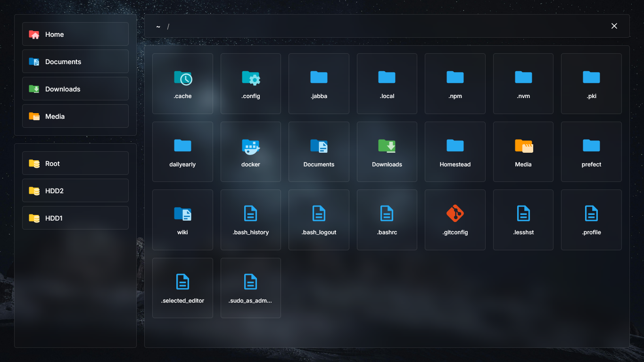Screen dimensions: 644x362
Task: Open the HDD2 drive in sidebar
Action: click(x=75, y=191)
